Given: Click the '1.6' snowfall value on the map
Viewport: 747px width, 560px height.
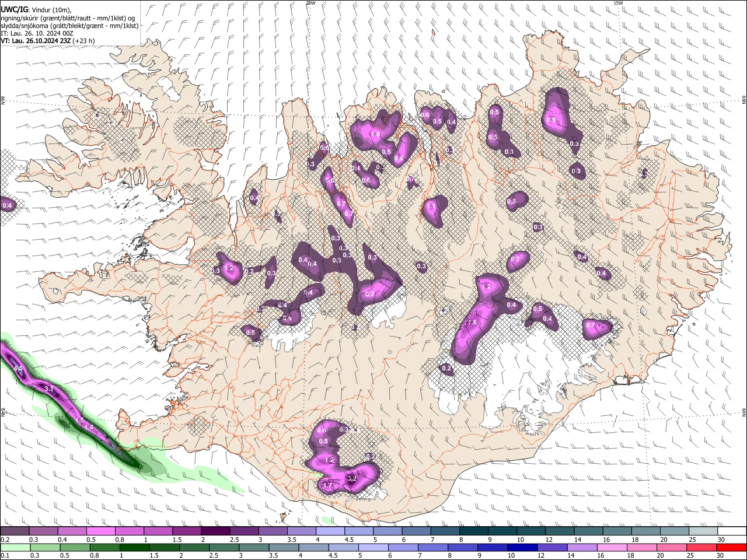Looking at the screenshot, I should (472, 322).
